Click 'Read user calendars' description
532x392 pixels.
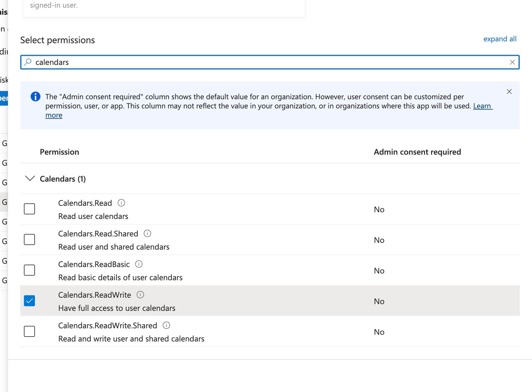pos(93,216)
